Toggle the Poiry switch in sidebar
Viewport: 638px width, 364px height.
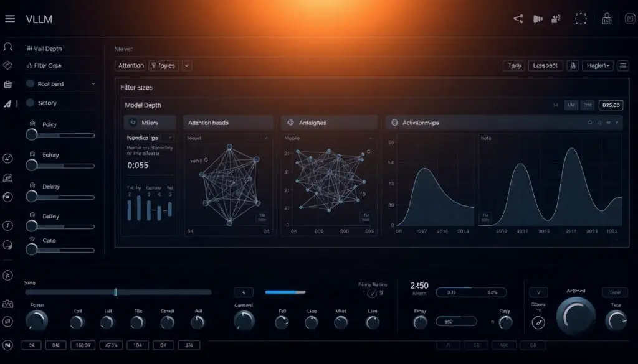[32, 135]
